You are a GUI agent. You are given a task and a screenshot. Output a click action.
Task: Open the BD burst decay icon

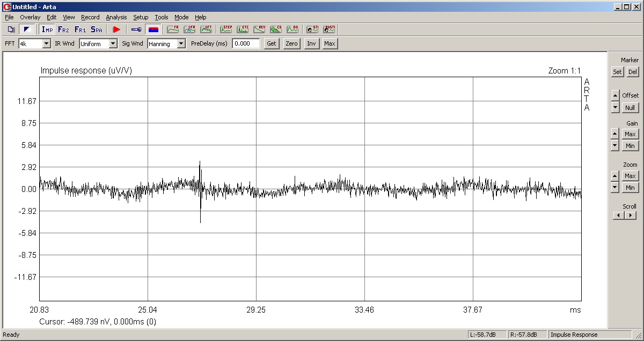click(x=292, y=29)
